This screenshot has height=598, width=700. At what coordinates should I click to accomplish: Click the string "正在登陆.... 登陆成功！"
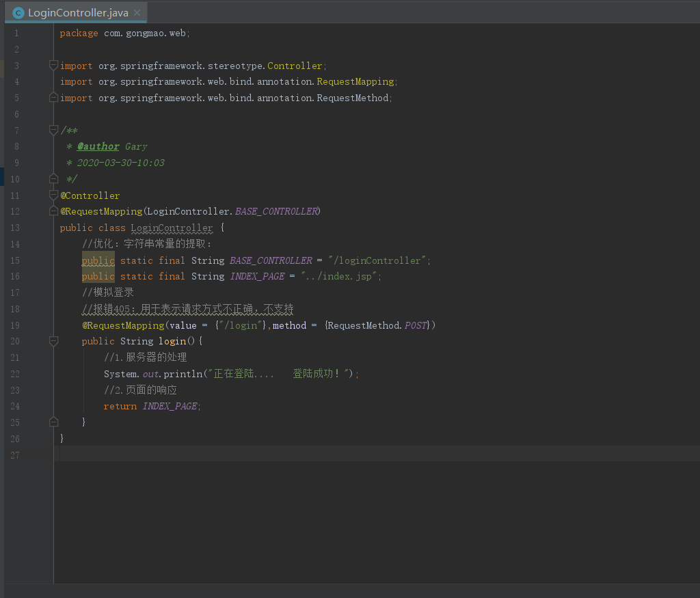pyautogui.click(x=278, y=374)
